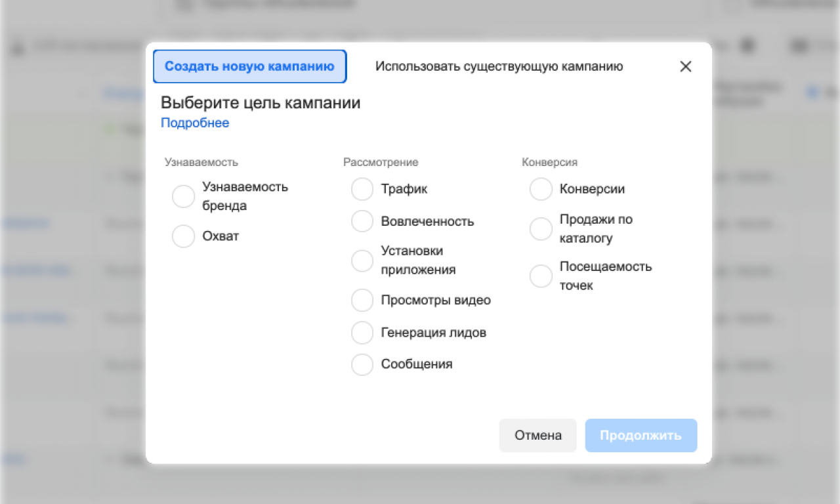This screenshot has height=504, width=840.
Task: Open the 'Подробнее' link
Action: (x=195, y=123)
